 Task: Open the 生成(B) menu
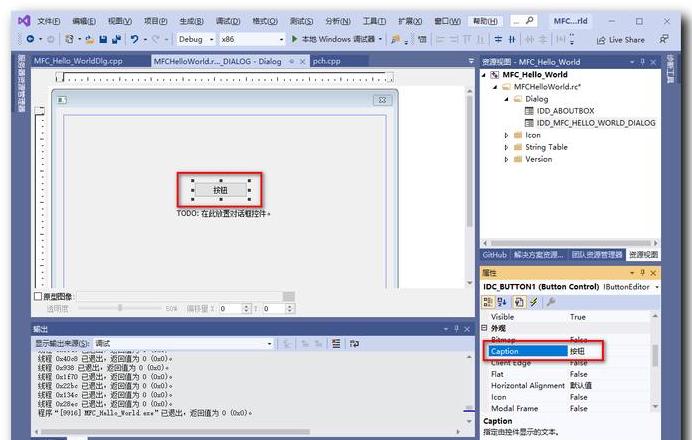pos(192,21)
